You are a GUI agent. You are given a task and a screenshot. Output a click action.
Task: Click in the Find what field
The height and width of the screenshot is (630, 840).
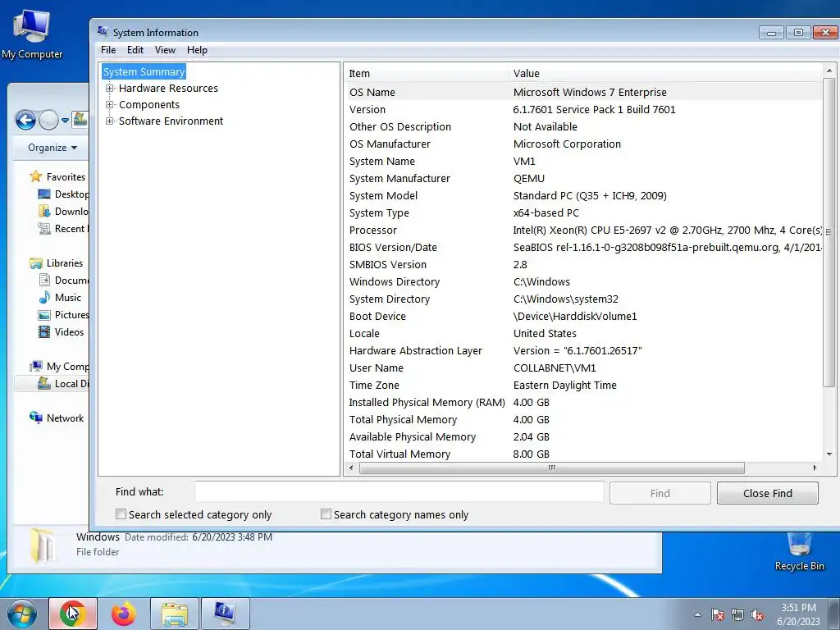pos(399,492)
